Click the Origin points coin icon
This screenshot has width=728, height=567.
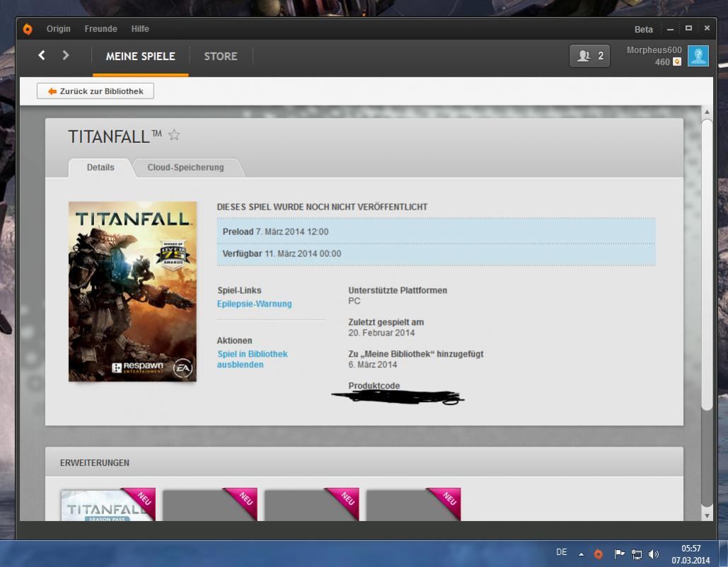tap(677, 62)
